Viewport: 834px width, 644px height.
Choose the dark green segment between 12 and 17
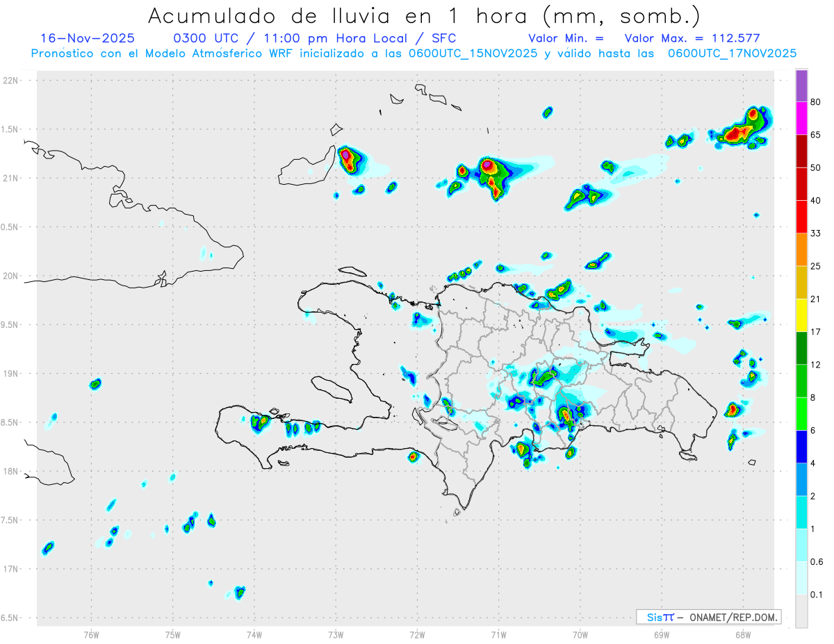[801, 348]
